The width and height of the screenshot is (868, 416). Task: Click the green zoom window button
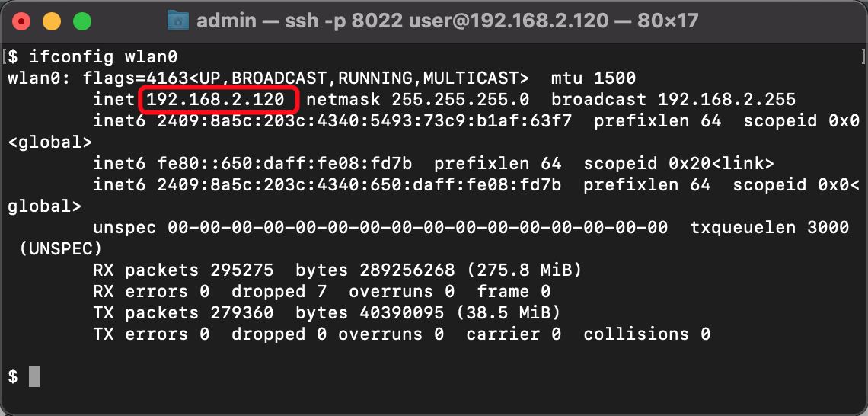(82, 21)
